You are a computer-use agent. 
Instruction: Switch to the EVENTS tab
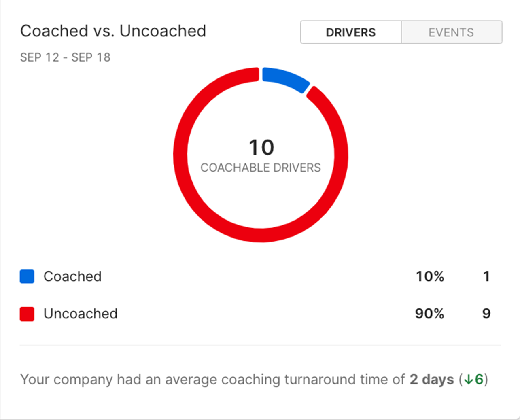pos(452,32)
